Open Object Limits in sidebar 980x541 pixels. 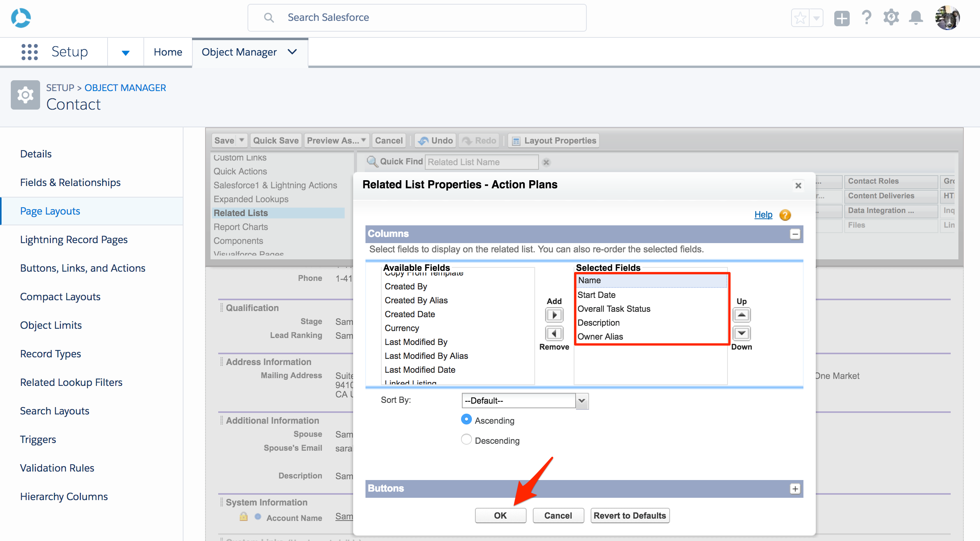[x=51, y=325]
